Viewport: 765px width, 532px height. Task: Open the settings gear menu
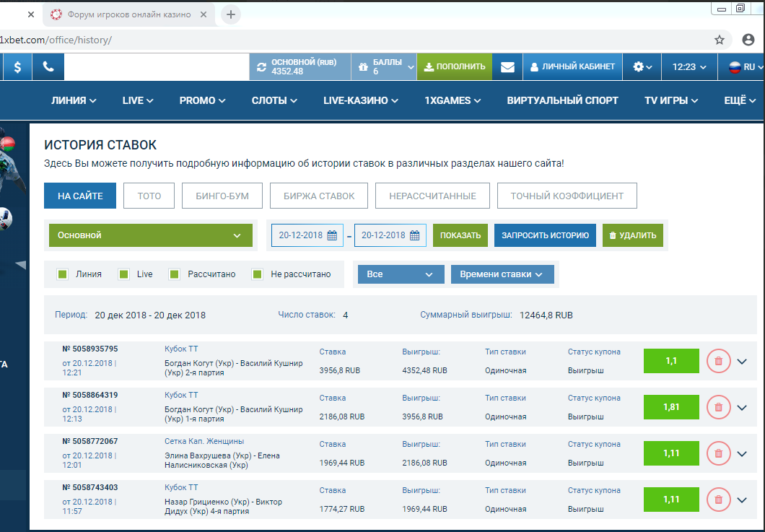coord(642,66)
